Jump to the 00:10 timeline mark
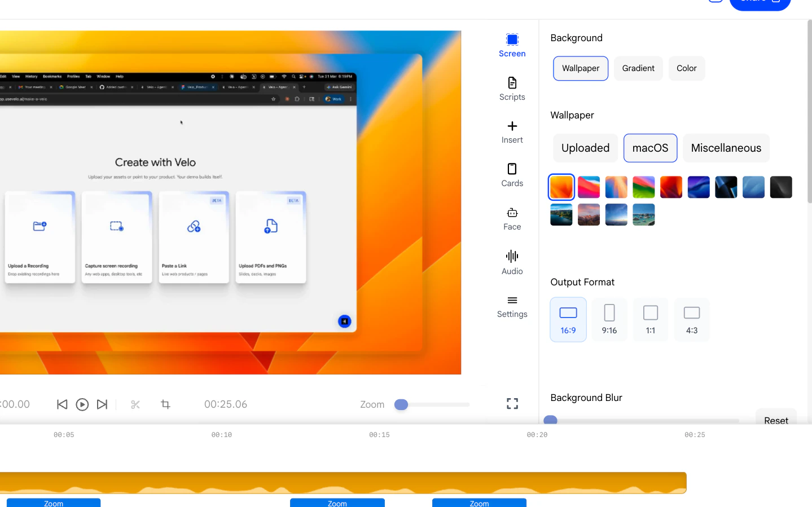The height and width of the screenshot is (507, 812). pos(222,435)
